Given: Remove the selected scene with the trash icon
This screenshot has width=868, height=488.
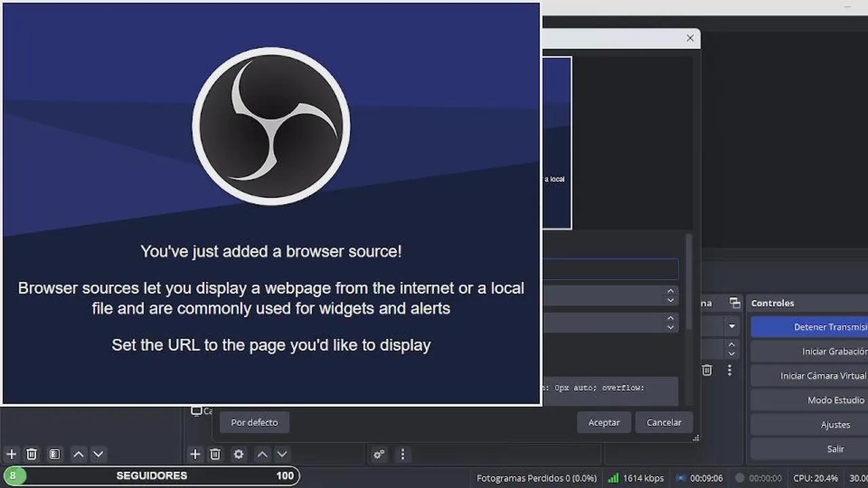Looking at the screenshot, I should 31,454.
